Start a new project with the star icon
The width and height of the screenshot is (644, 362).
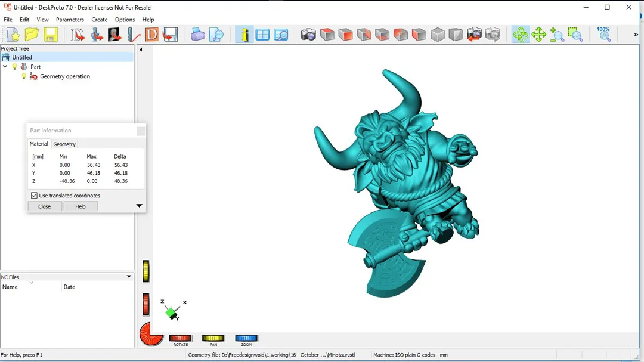tap(13, 35)
